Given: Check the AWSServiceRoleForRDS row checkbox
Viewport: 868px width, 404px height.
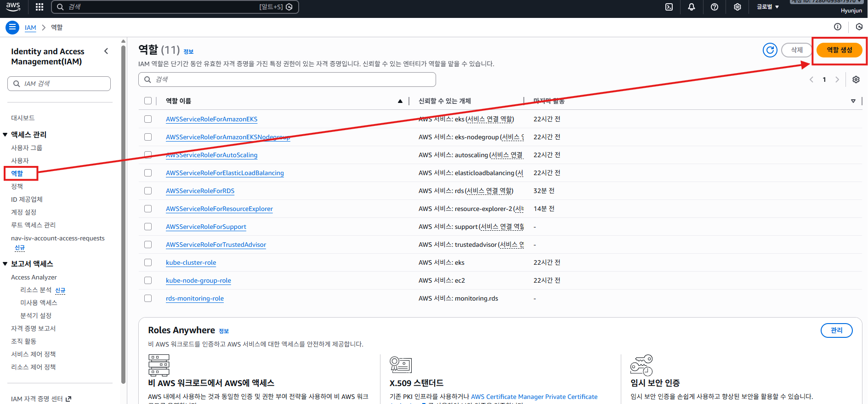Looking at the screenshot, I should (x=148, y=191).
